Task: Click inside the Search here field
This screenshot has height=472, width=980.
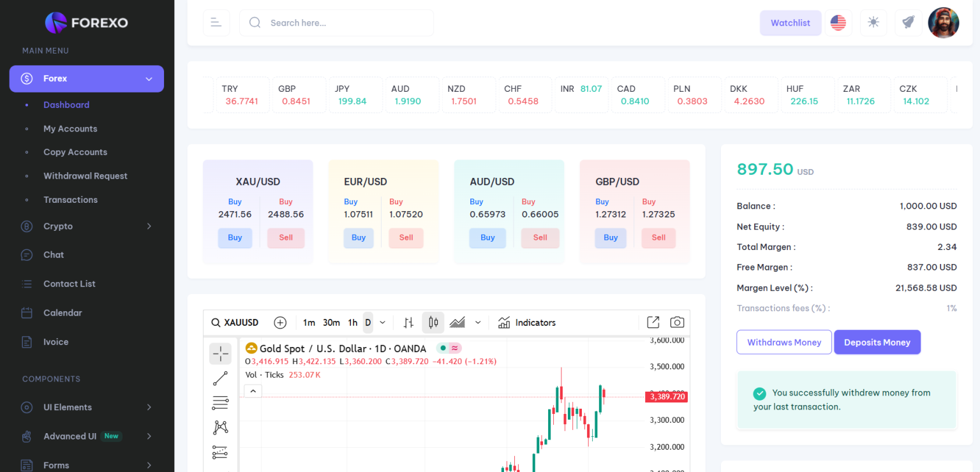Action: click(336, 22)
